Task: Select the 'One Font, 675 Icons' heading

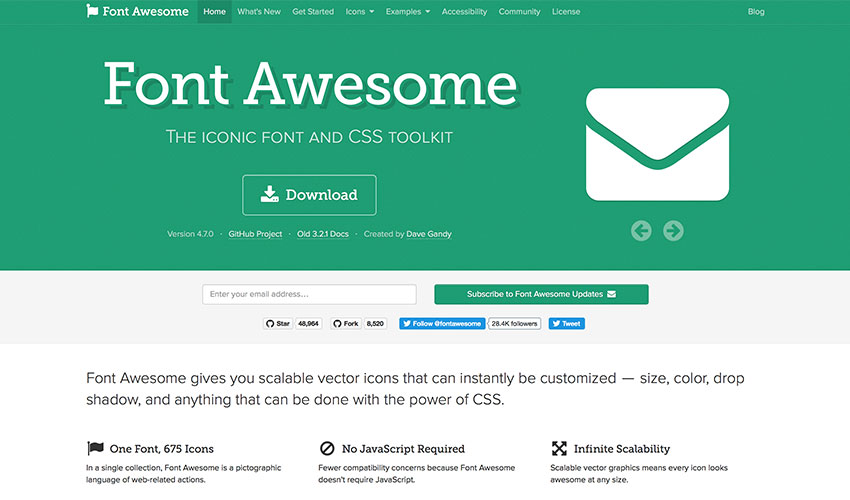Action: pyautogui.click(x=162, y=449)
